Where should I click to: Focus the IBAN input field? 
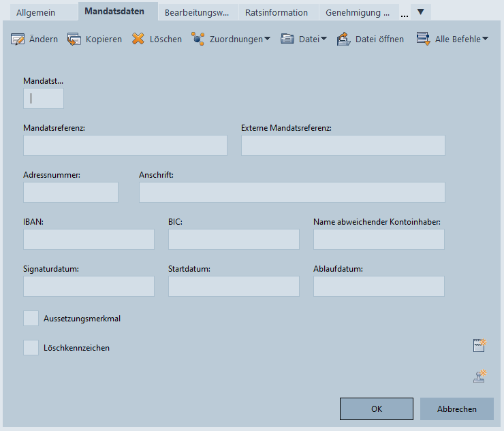[x=89, y=239]
